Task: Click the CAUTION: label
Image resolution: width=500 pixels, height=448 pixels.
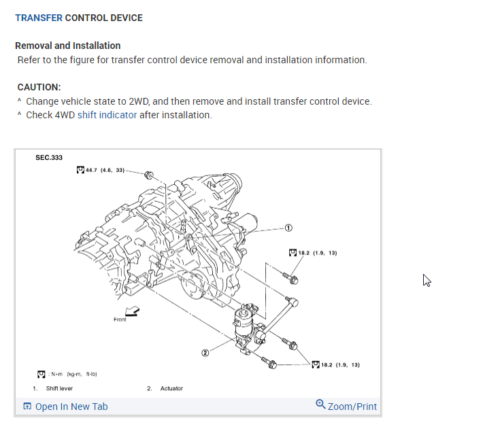Action: pyautogui.click(x=39, y=87)
